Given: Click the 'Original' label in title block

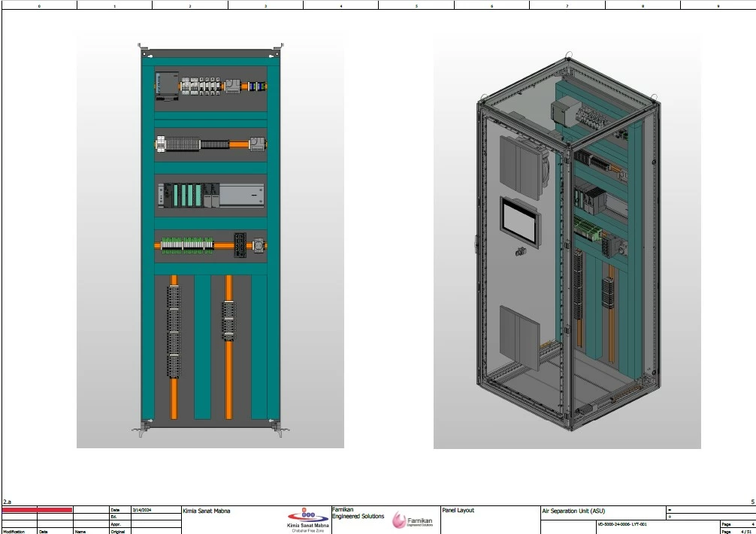Looking at the screenshot, I should (118, 532).
